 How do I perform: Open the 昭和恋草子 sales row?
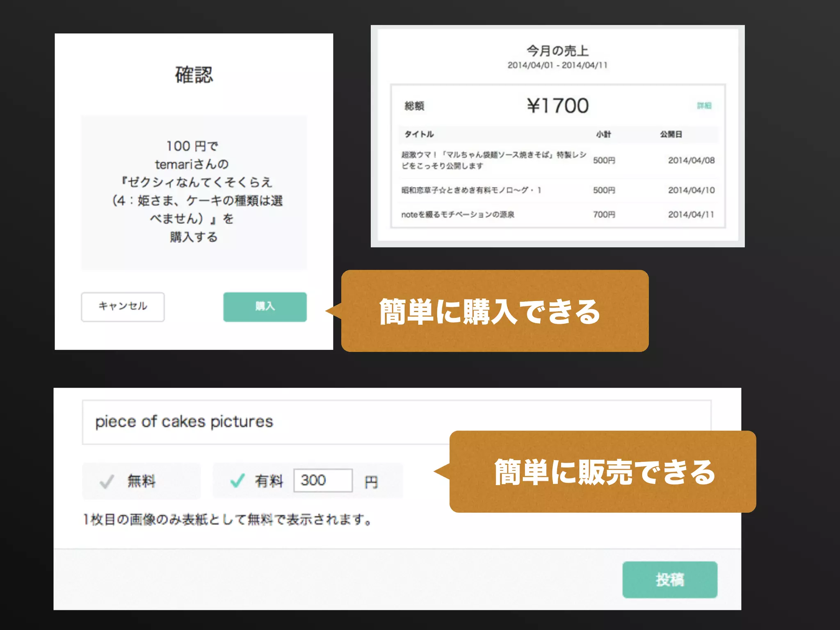click(471, 190)
